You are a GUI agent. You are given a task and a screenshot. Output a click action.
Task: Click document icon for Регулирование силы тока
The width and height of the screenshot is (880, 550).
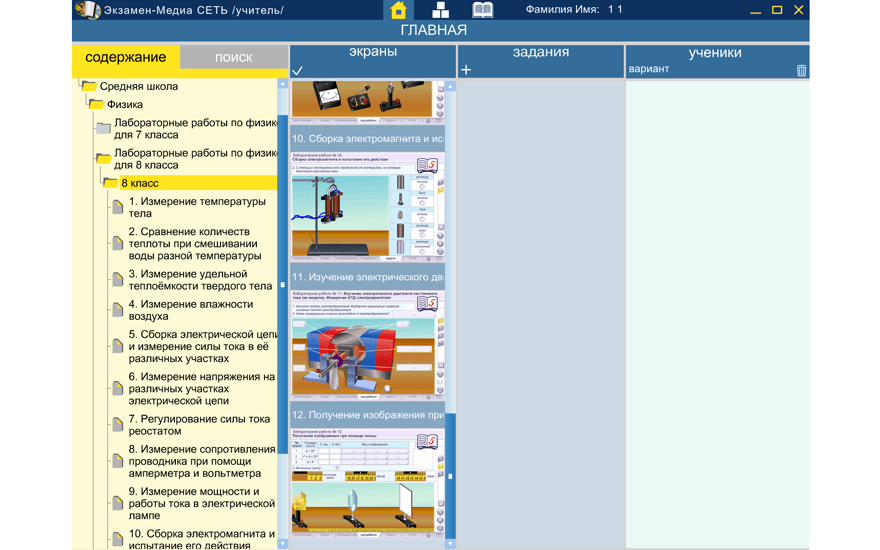tap(118, 425)
